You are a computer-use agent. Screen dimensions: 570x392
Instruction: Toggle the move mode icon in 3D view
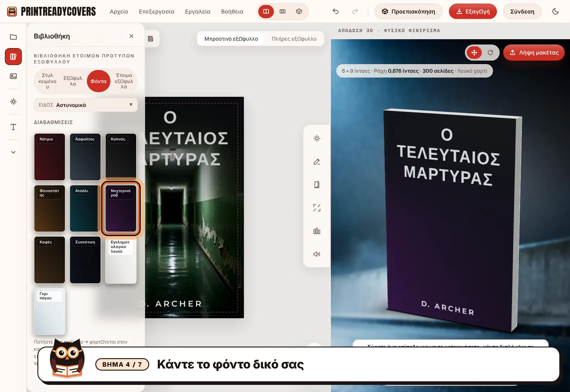(x=474, y=53)
